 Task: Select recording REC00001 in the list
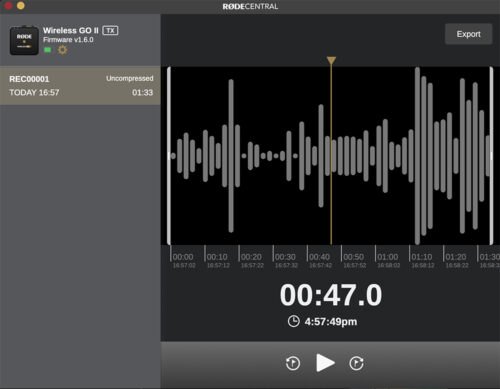[x=80, y=86]
